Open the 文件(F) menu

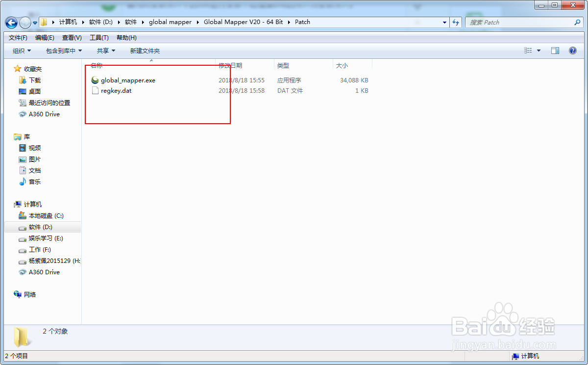coord(18,38)
